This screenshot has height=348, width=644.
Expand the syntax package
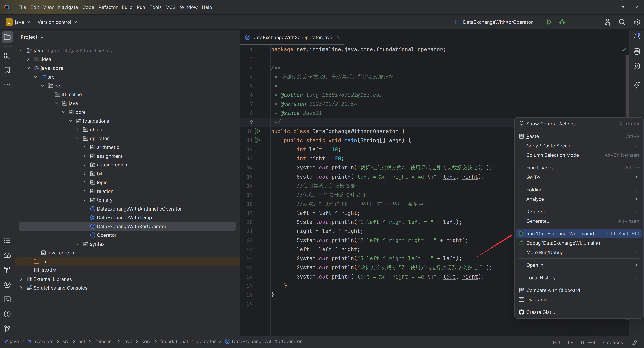pos(77,244)
